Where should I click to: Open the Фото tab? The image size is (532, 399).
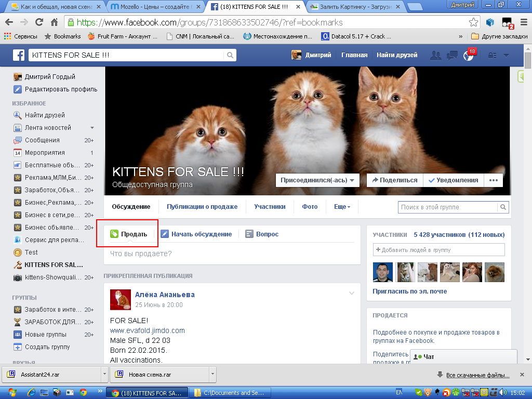310,207
